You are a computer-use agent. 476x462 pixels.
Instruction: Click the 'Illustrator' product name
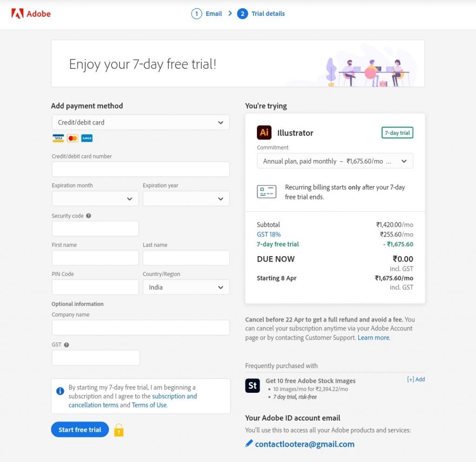(x=295, y=133)
